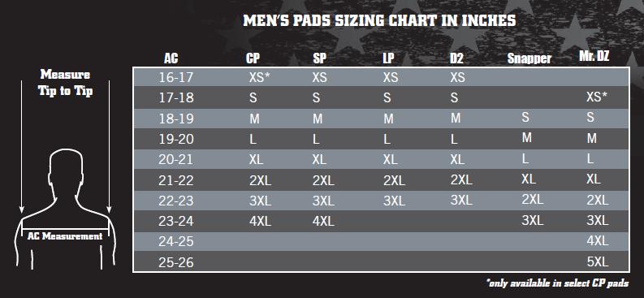Image resolution: width=644 pixels, height=298 pixels.
Task: Click the CP column header
Action: click(x=253, y=58)
